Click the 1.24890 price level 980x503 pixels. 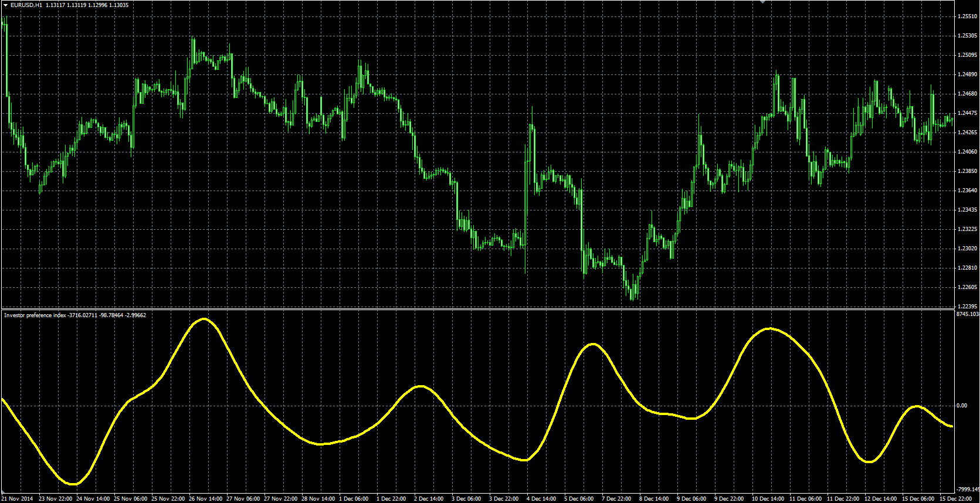[x=967, y=74]
